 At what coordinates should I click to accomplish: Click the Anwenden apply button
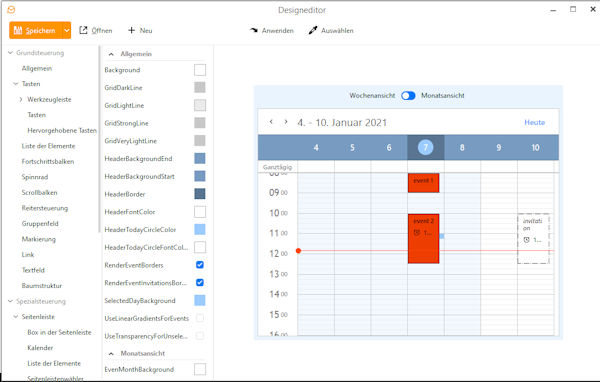pos(272,30)
